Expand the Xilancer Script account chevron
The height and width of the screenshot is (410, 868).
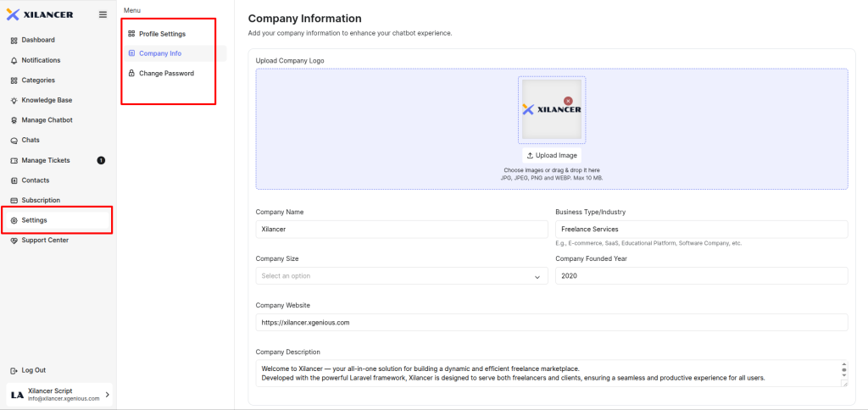point(107,395)
